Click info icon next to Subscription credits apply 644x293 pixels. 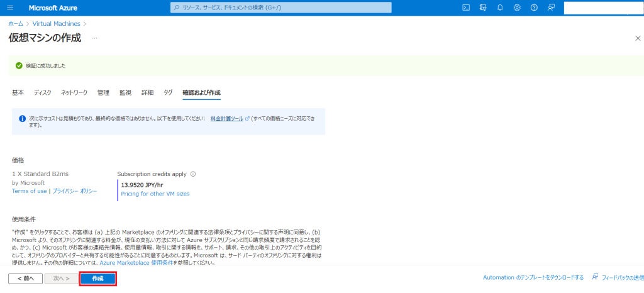[x=193, y=174]
